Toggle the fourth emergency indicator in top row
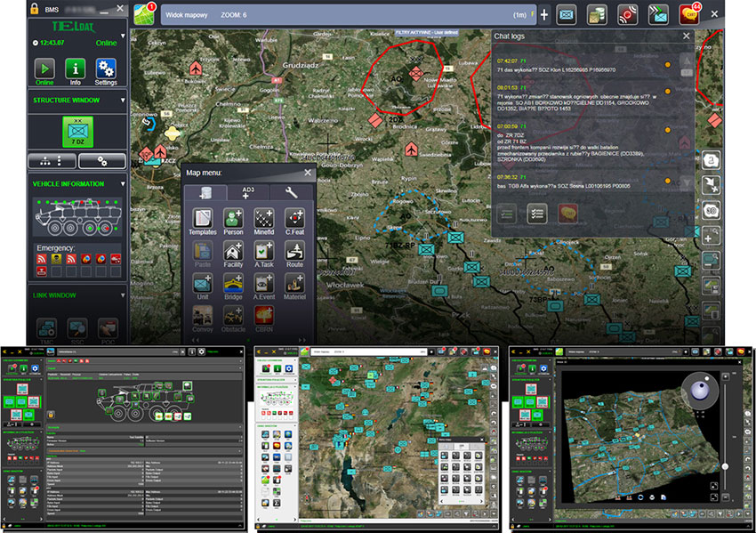The height and width of the screenshot is (533, 756). [85, 259]
